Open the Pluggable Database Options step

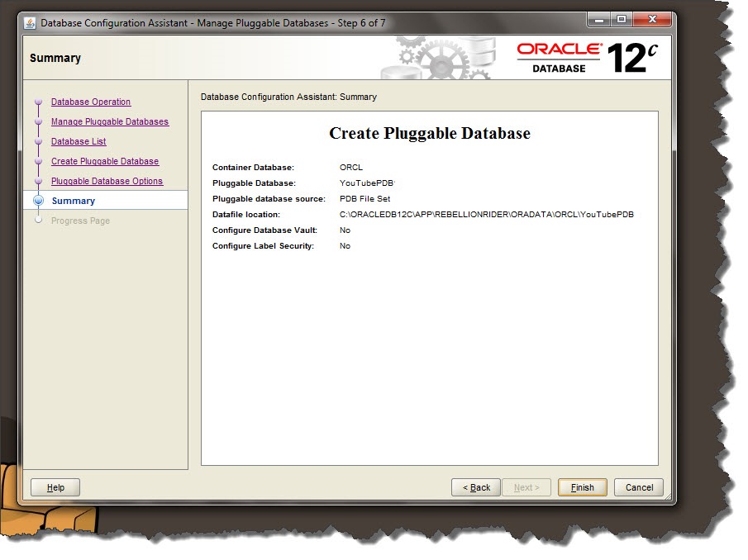click(x=106, y=181)
